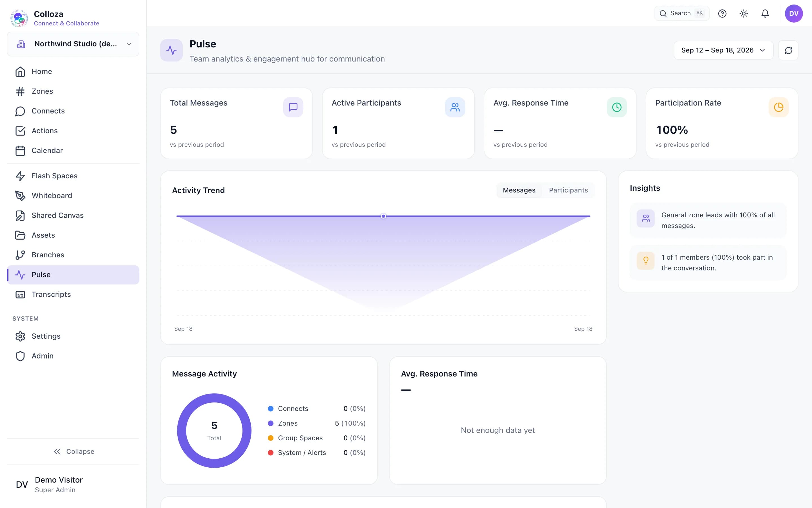The image size is (812, 508).
Task: Open Branches in the sidebar
Action: [73, 255]
